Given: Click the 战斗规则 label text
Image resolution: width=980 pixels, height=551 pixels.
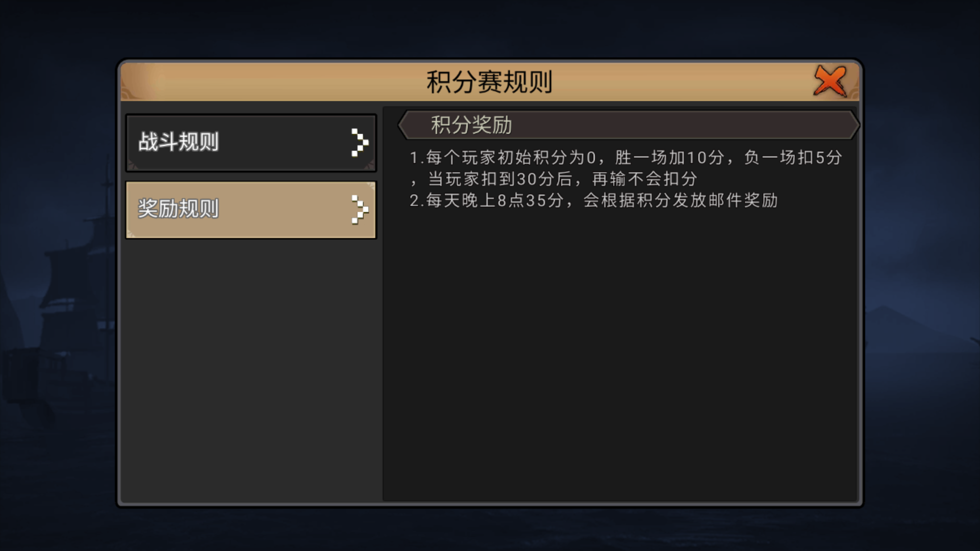Looking at the screenshot, I should coord(178,142).
